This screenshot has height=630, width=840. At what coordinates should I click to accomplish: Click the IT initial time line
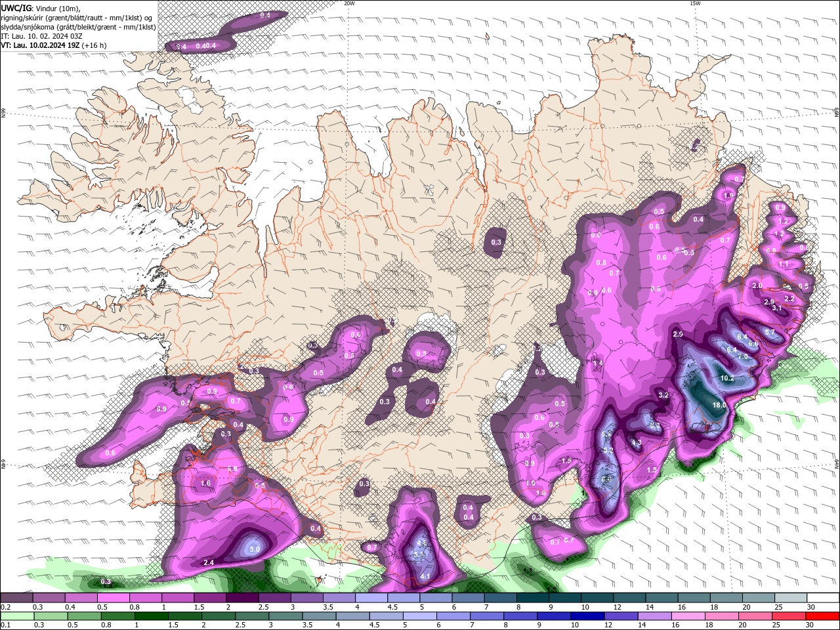click(41, 36)
